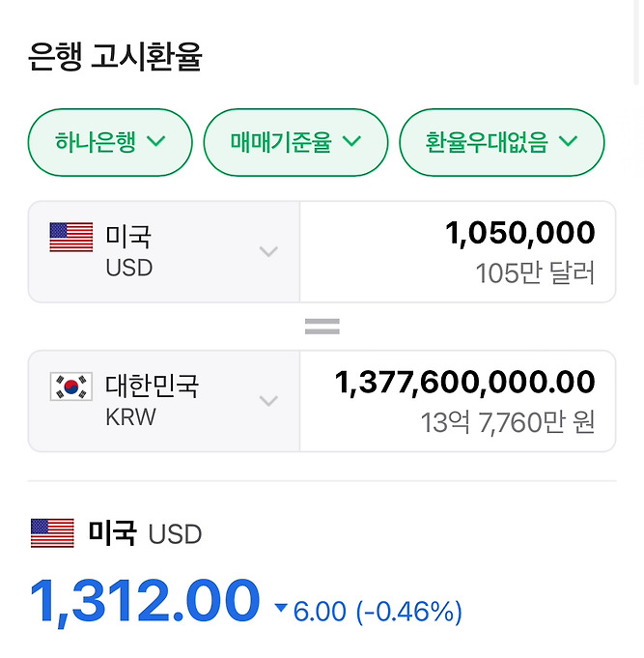Click the 은행 고시환율 heading
Screen dimensions: 644x658
click(115, 57)
